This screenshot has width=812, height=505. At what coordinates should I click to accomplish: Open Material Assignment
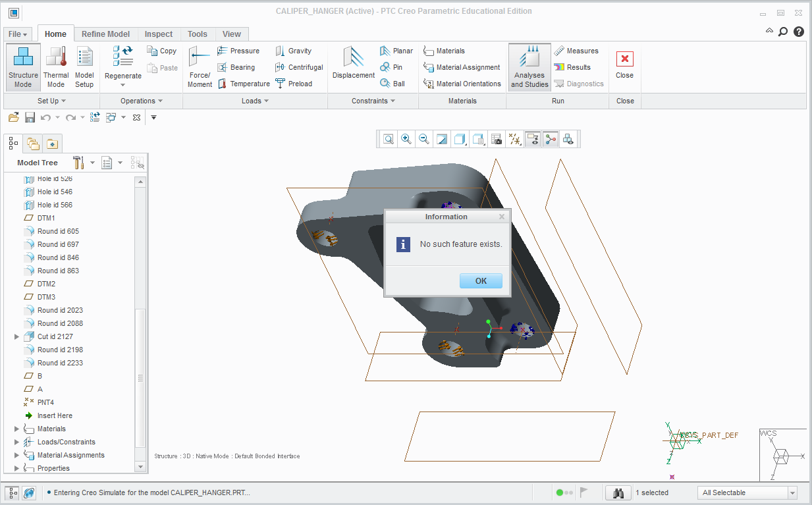(x=462, y=67)
